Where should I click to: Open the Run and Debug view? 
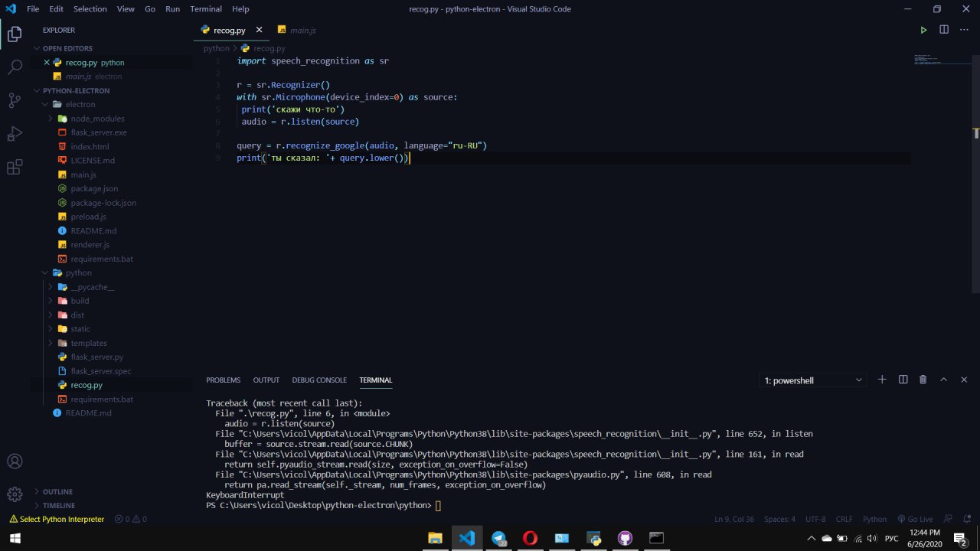15,134
